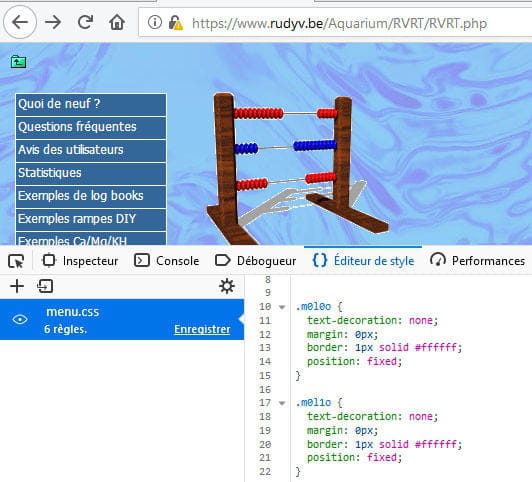Click the padlock warning security icon
Image resolution: width=532 pixels, height=482 pixels.
coord(175,23)
